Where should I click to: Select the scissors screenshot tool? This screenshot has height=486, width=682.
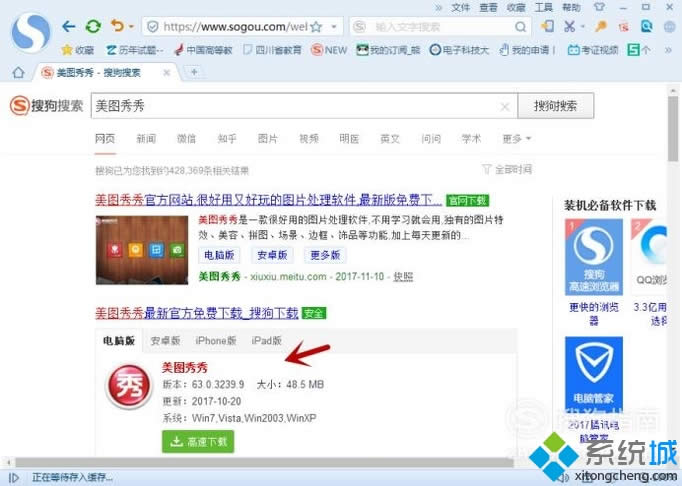click(x=569, y=27)
